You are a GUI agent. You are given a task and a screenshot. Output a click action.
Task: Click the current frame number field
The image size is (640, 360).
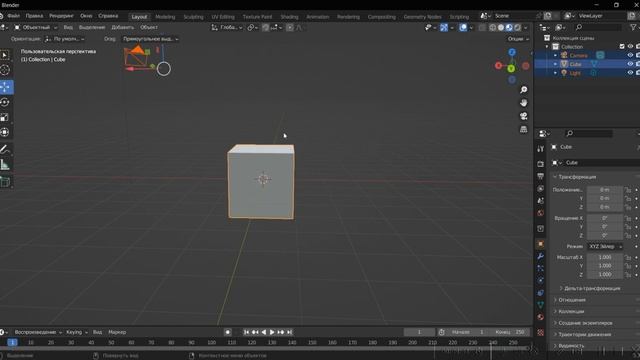[x=419, y=332]
